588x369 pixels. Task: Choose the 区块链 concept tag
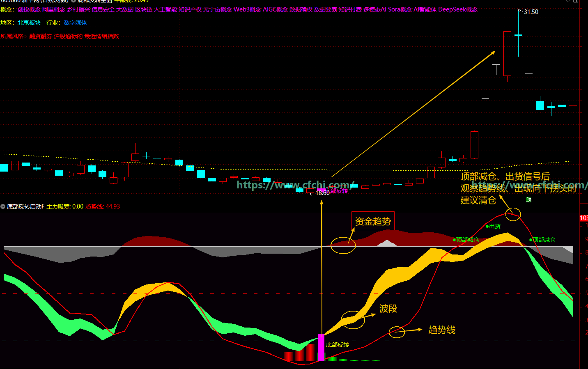[144, 9]
